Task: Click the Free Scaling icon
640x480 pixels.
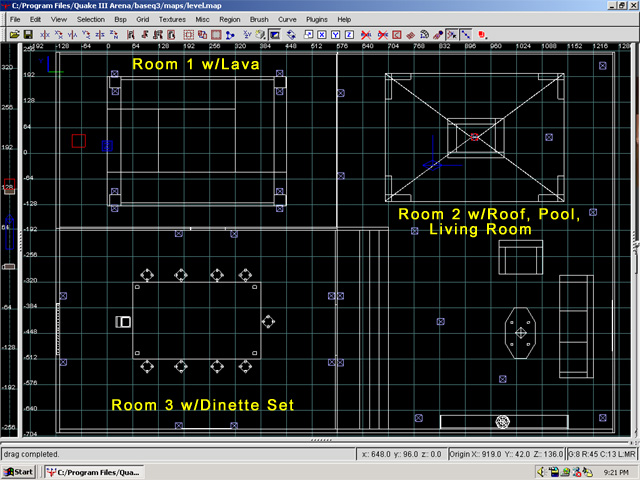Action: click(x=308, y=35)
